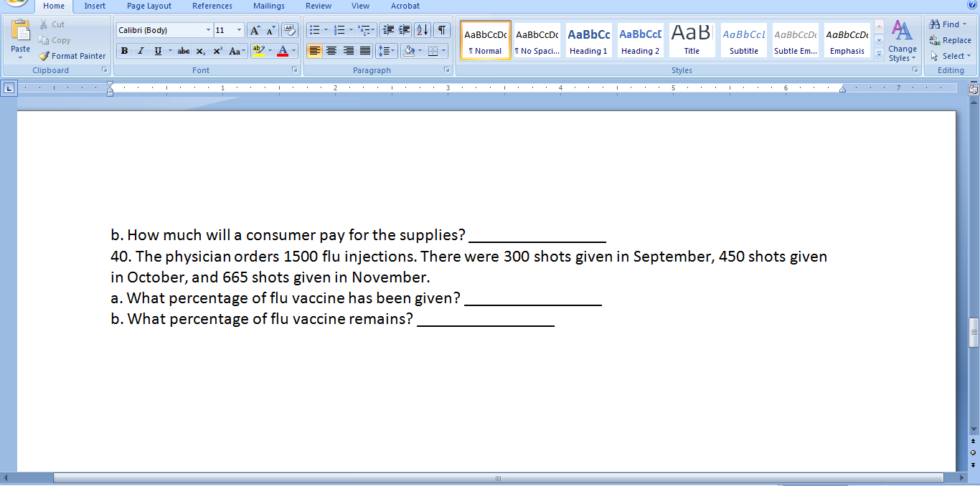
Task: Open the font color swatch dropdown
Action: click(x=294, y=51)
